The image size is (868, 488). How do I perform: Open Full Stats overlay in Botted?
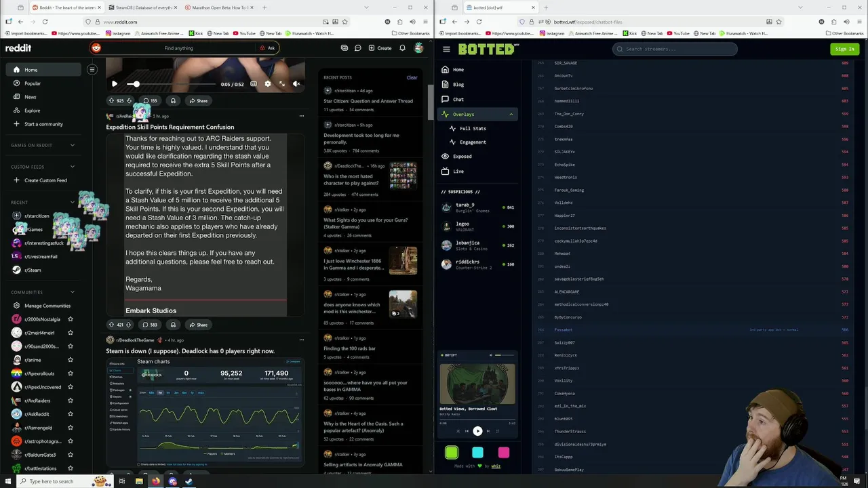473,128
